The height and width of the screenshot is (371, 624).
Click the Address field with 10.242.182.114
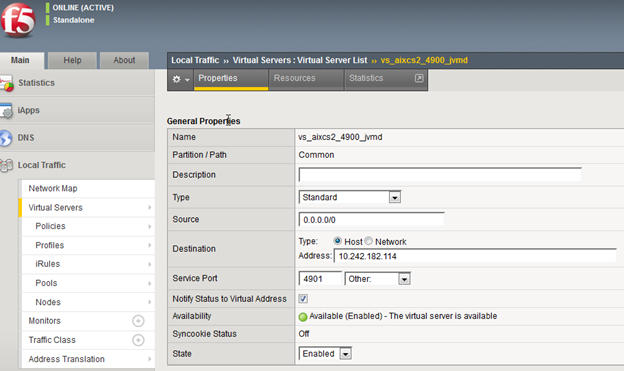[x=475, y=256]
